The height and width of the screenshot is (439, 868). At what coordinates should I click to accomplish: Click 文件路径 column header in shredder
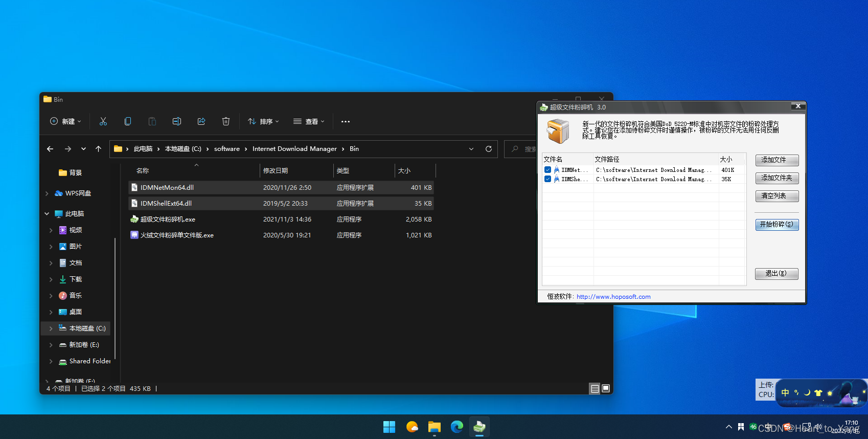click(656, 159)
